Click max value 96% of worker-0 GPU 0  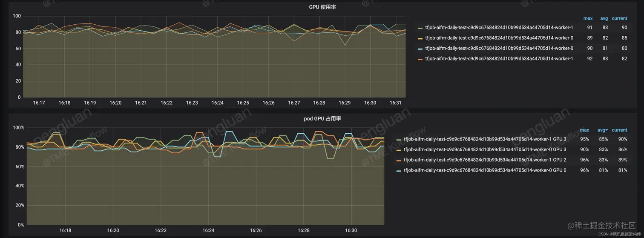pos(585,170)
